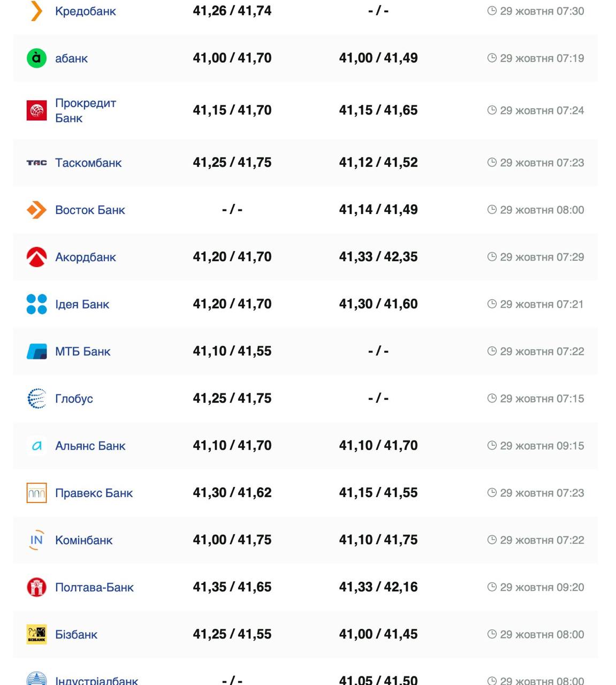Image resolution: width=616 pixels, height=685 pixels.
Task: Click the blue МТБ Банк logo
Action: click(x=36, y=352)
